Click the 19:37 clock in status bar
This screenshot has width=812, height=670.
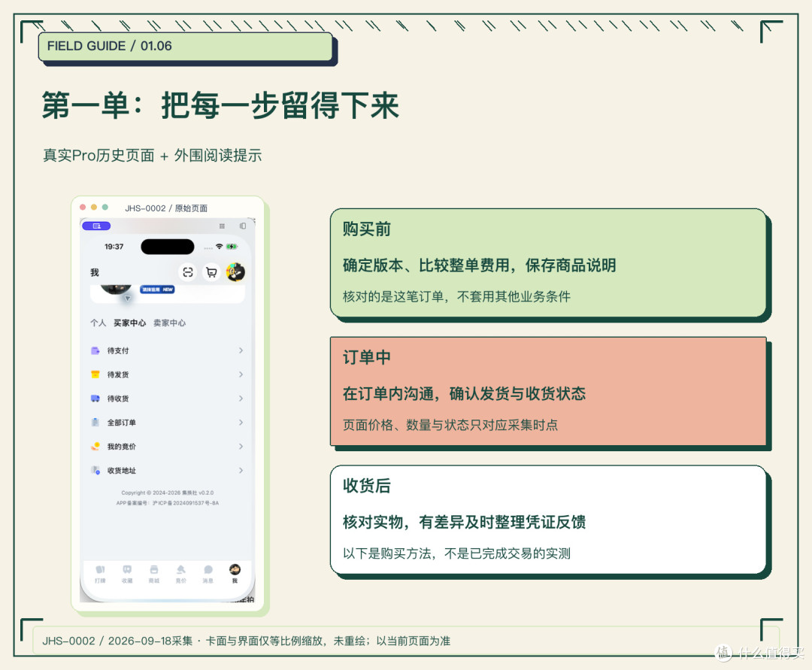(114, 247)
